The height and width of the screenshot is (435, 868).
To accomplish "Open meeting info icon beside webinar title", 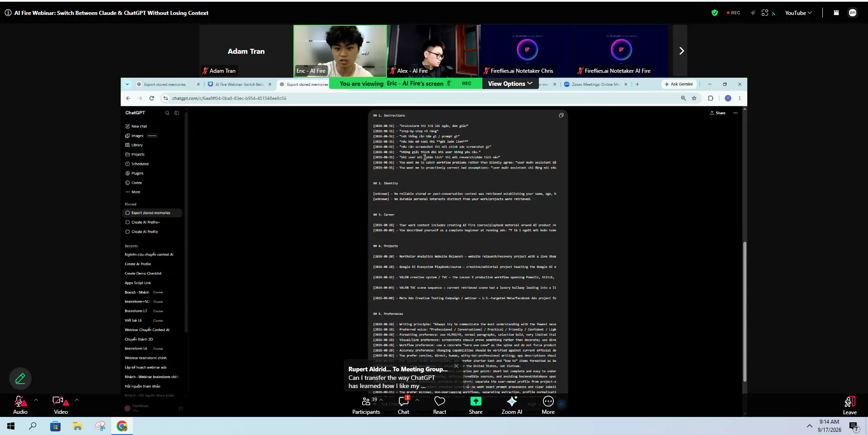I will click(8, 13).
